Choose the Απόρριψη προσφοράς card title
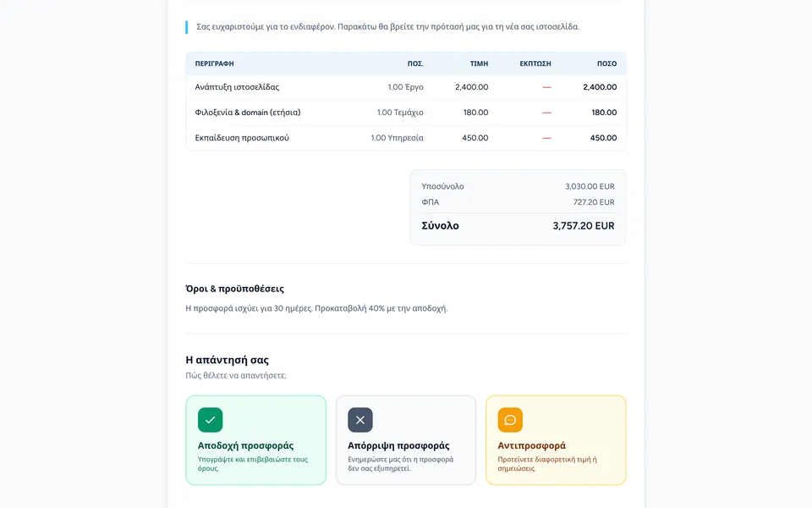This screenshot has width=812, height=508. pyautogui.click(x=398, y=446)
